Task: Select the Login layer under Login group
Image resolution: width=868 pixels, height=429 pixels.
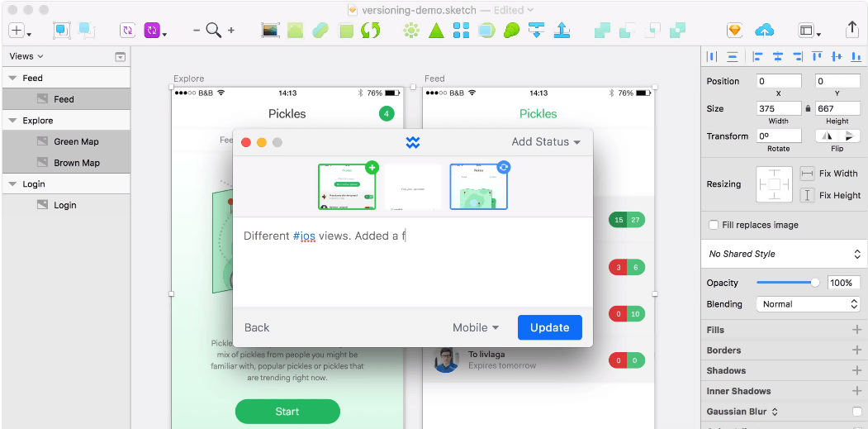Action: pos(66,205)
